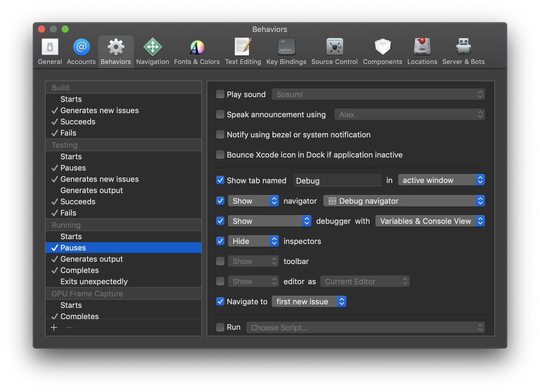Open Variables & Console View dropdown
The height and width of the screenshot is (392, 540).
coord(430,221)
